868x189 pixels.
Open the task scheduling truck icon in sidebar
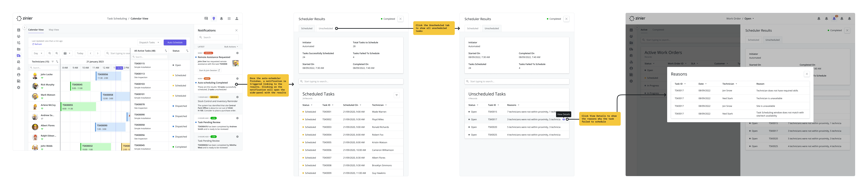point(19,56)
